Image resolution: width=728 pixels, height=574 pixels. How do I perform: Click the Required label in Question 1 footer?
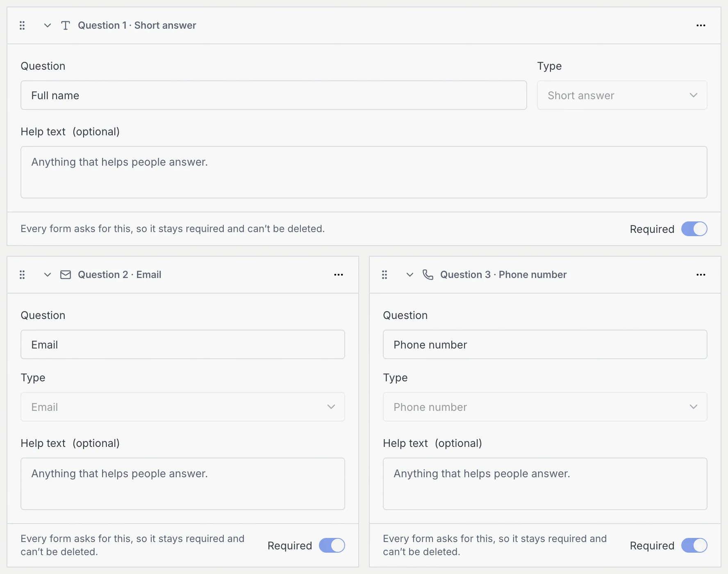point(652,229)
